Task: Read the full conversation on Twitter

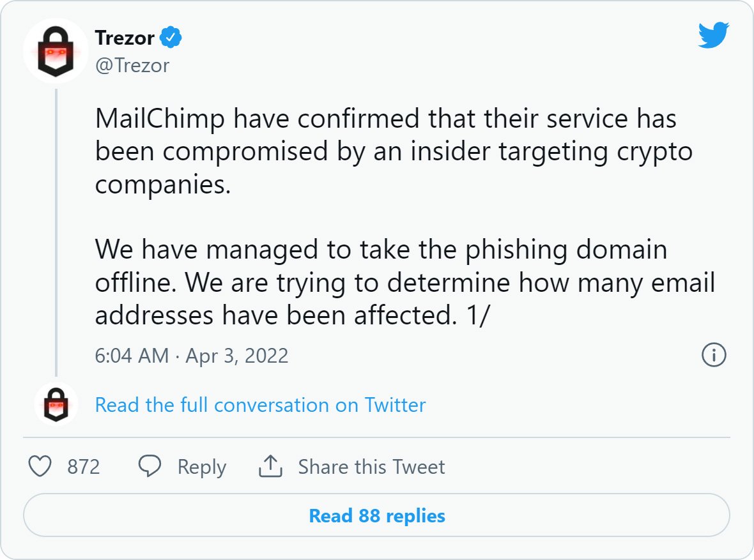Action: coord(260,405)
